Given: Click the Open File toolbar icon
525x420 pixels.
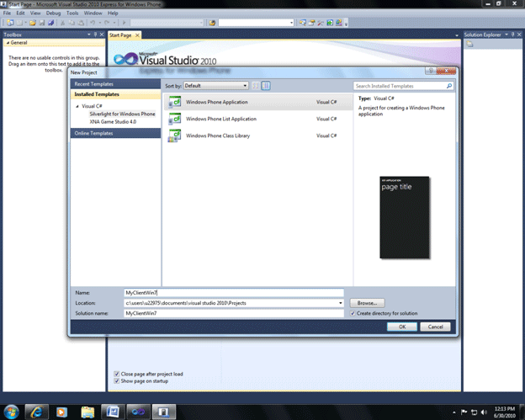Looking at the screenshot, I should (x=33, y=23).
